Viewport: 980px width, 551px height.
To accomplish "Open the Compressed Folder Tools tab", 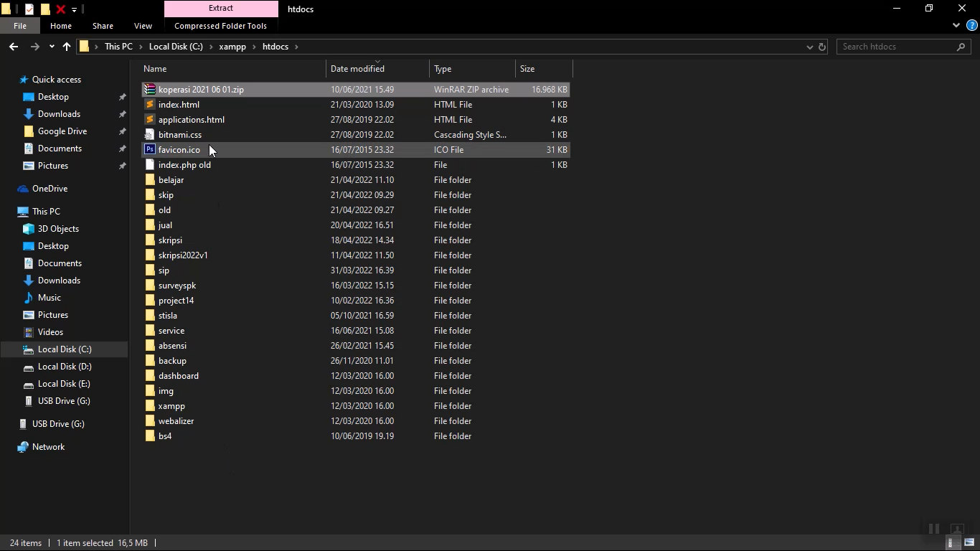I will pos(220,26).
